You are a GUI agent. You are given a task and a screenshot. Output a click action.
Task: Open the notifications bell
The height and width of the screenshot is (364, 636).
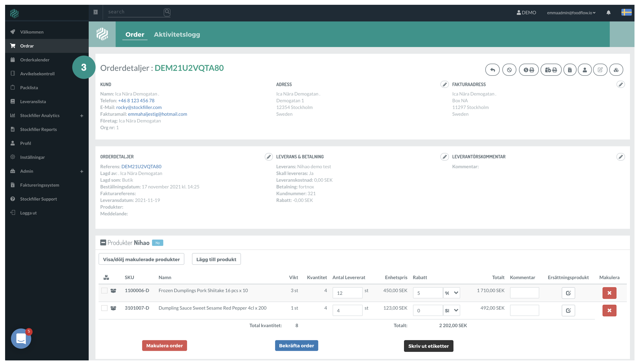click(x=608, y=13)
